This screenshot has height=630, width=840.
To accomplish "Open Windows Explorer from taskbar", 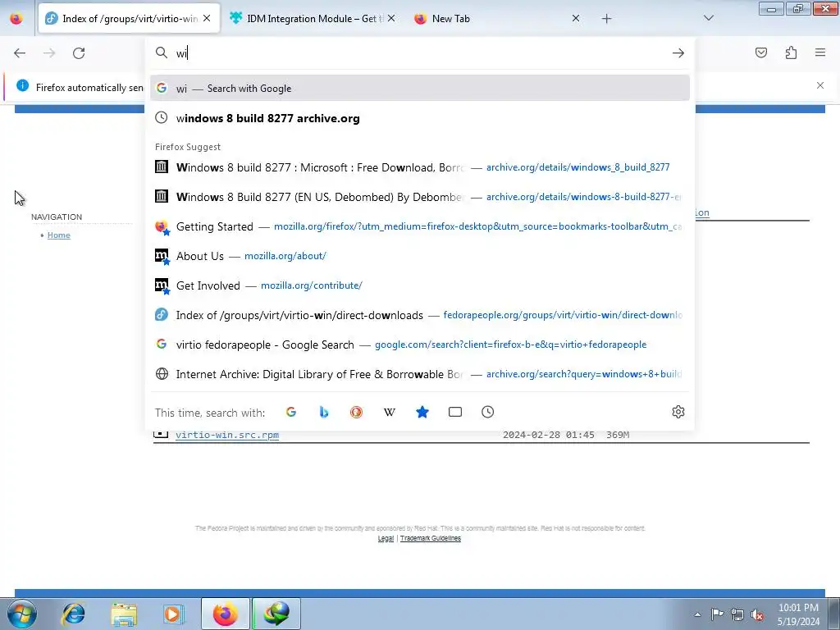I will [124, 614].
